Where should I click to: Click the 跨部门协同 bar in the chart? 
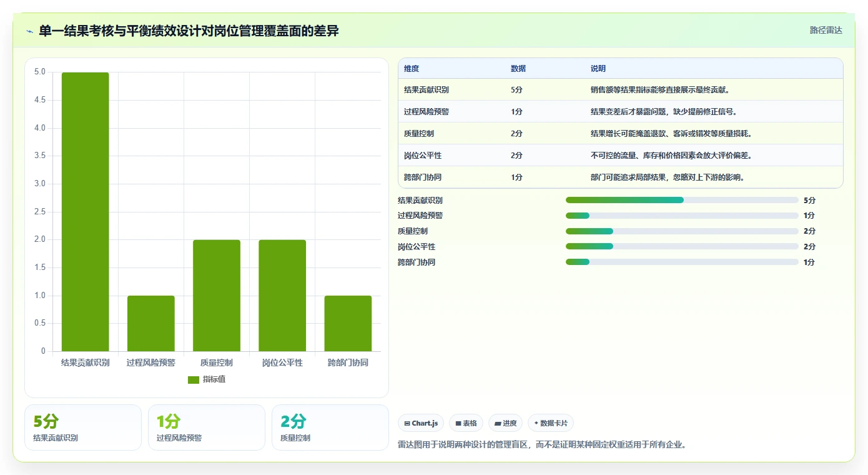348,323
